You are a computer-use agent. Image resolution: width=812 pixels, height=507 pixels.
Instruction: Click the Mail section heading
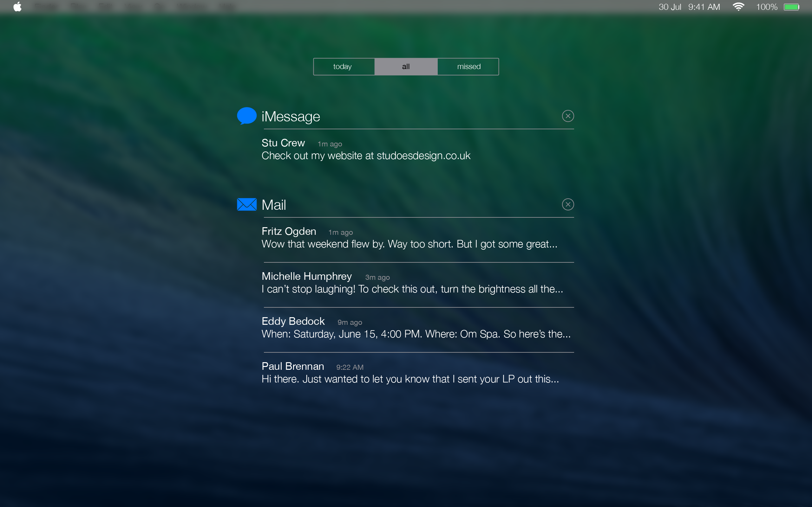pos(274,205)
